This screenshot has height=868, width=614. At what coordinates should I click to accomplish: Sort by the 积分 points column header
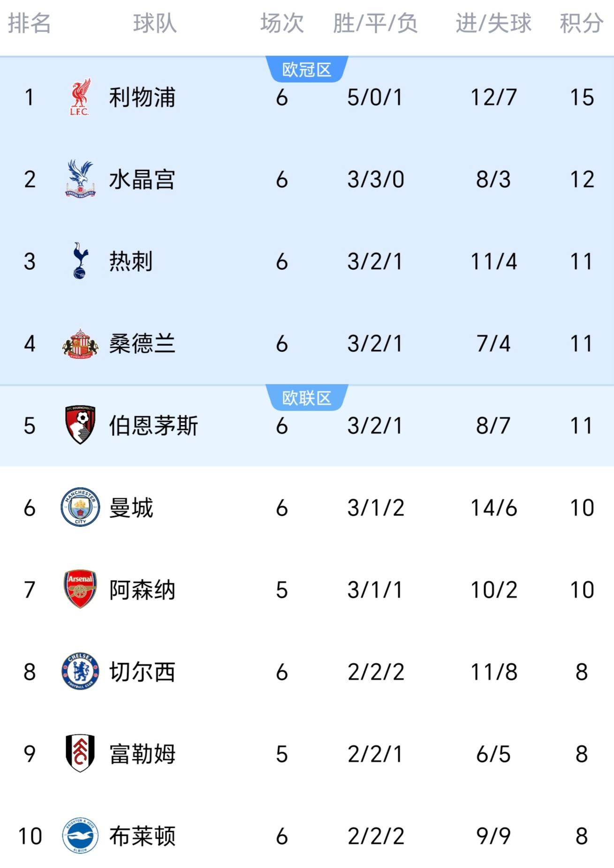581,23
